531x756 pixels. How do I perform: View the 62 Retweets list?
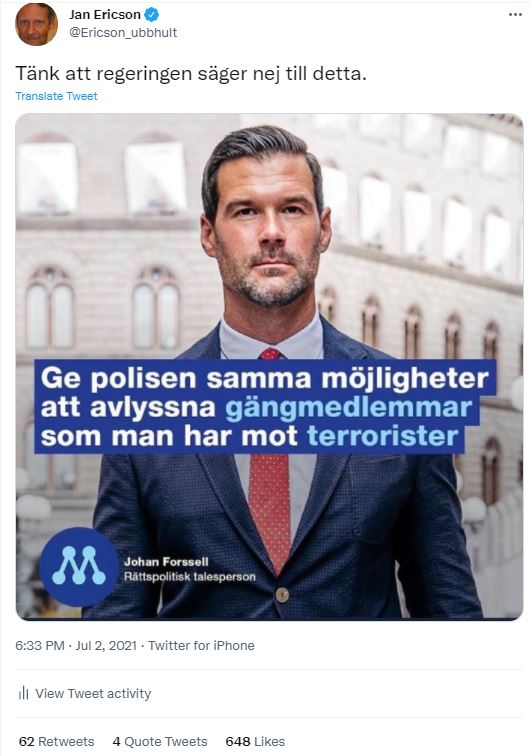pos(56,742)
